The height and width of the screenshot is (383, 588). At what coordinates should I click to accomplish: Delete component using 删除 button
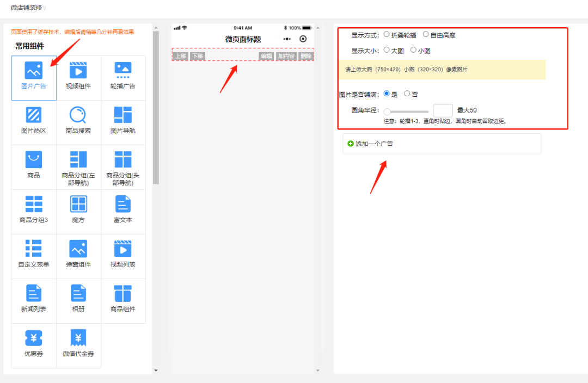click(x=306, y=56)
